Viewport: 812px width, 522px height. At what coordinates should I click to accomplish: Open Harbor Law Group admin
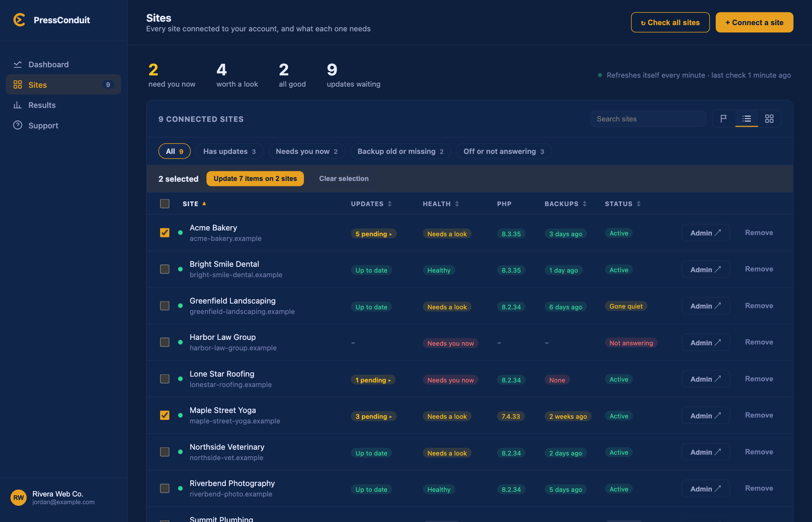(706, 343)
